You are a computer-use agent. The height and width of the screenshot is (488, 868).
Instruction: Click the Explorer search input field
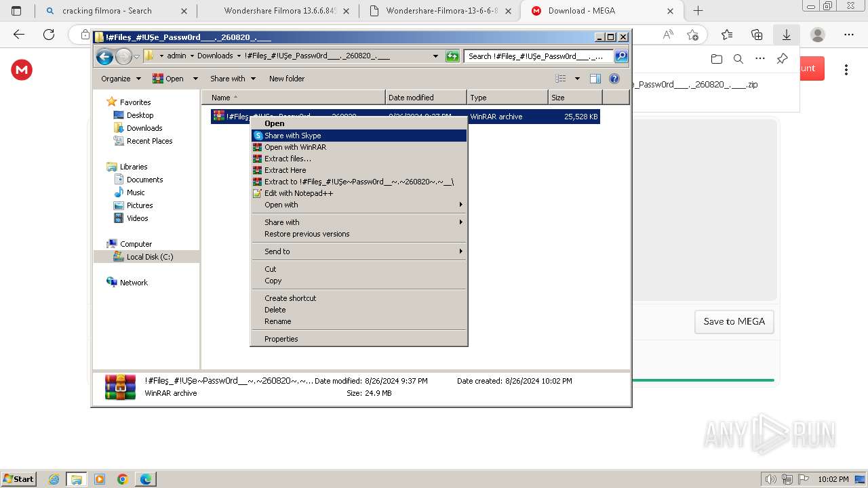pos(539,56)
